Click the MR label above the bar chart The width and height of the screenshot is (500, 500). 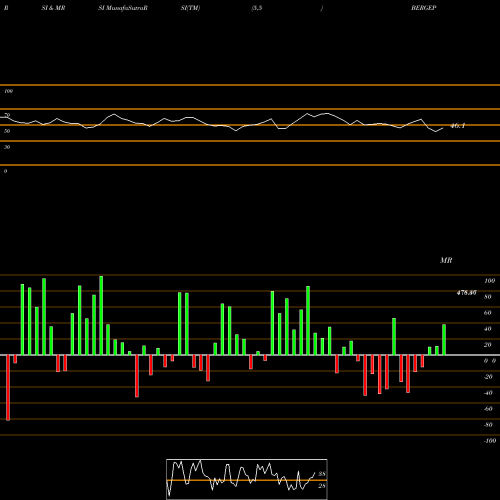446,260
